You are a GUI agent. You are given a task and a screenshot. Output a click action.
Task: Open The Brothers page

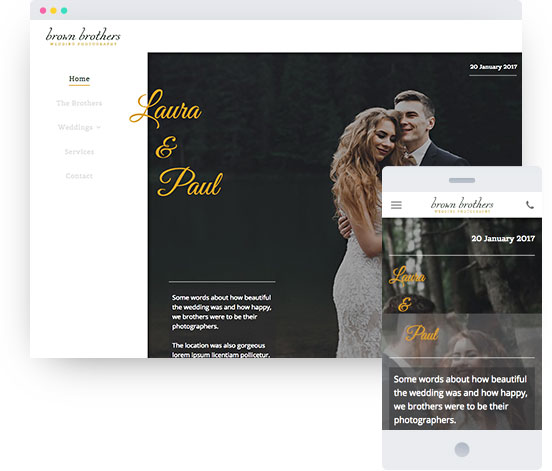tap(79, 103)
